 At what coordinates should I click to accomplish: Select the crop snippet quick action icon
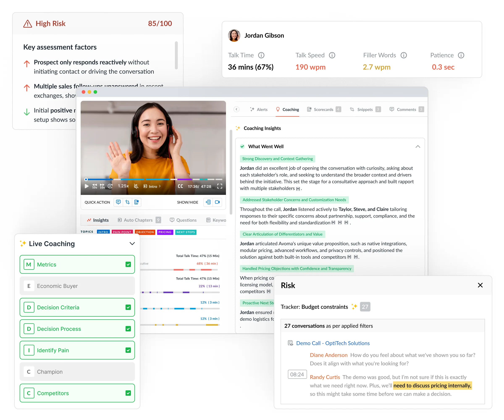[127, 202]
